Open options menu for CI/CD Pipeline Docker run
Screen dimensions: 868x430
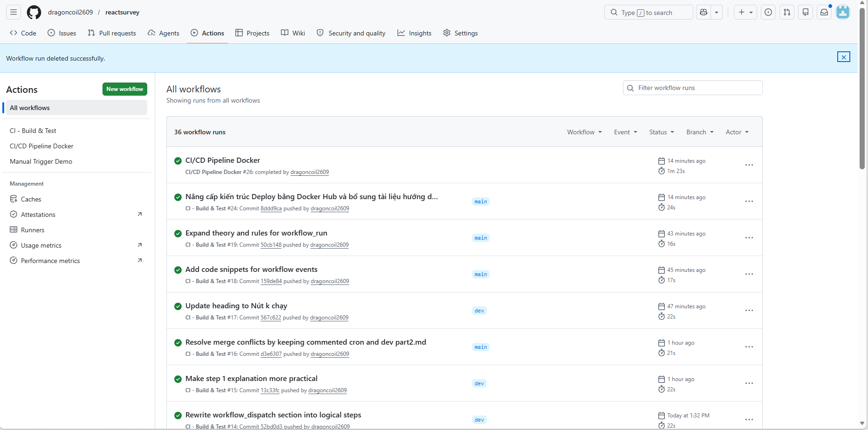[749, 165]
